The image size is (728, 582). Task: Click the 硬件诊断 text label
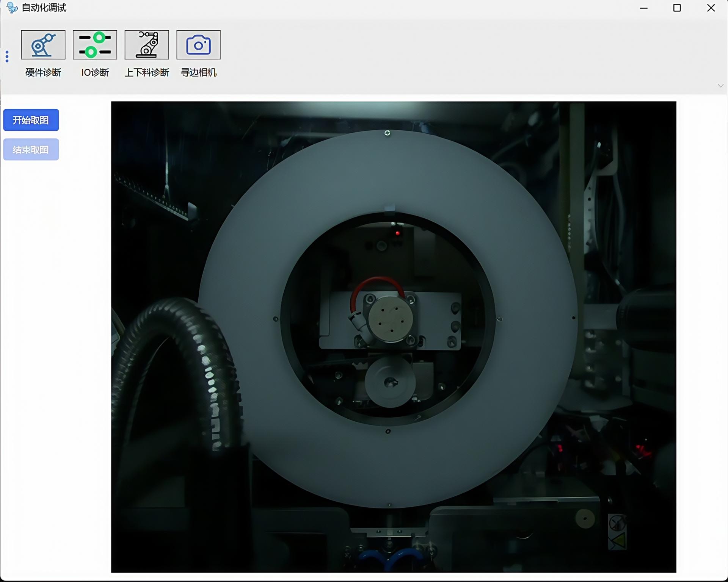tap(43, 72)
